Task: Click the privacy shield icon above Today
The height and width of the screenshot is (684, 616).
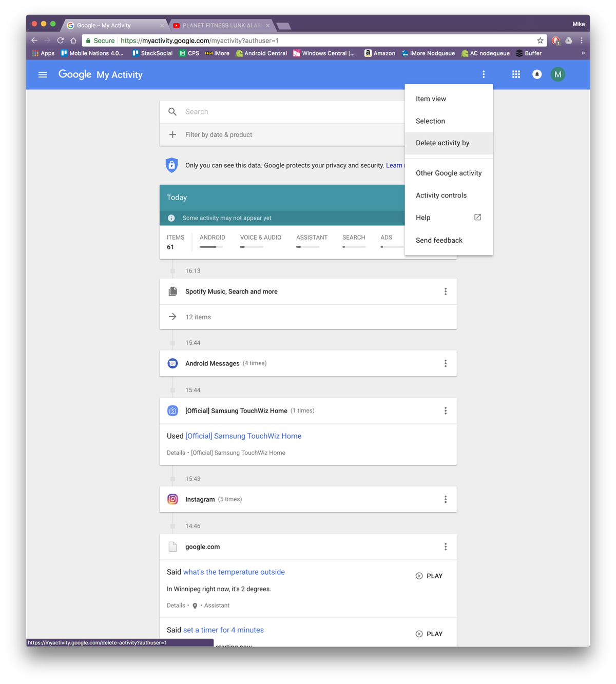Action: click(x=171, y=165)
